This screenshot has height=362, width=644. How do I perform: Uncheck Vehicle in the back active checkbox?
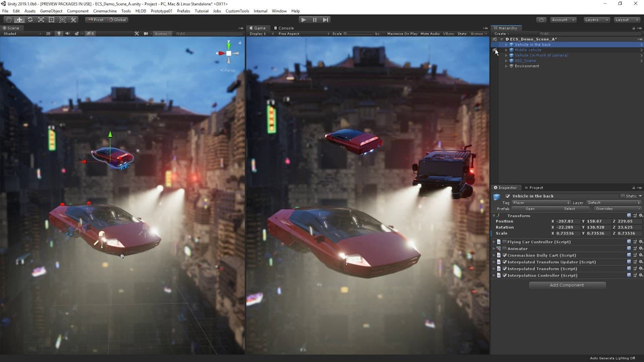(508, 196)
